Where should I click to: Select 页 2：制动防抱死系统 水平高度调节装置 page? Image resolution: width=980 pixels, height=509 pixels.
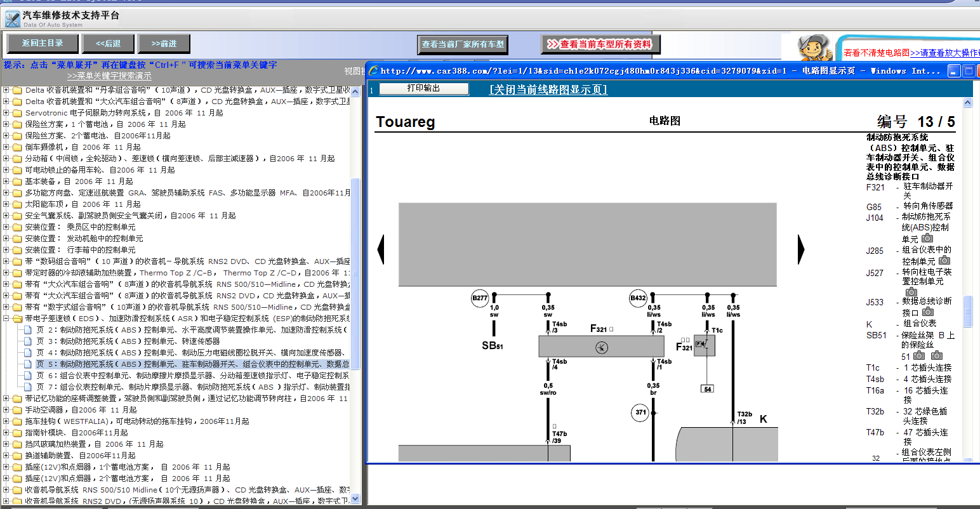192,330
